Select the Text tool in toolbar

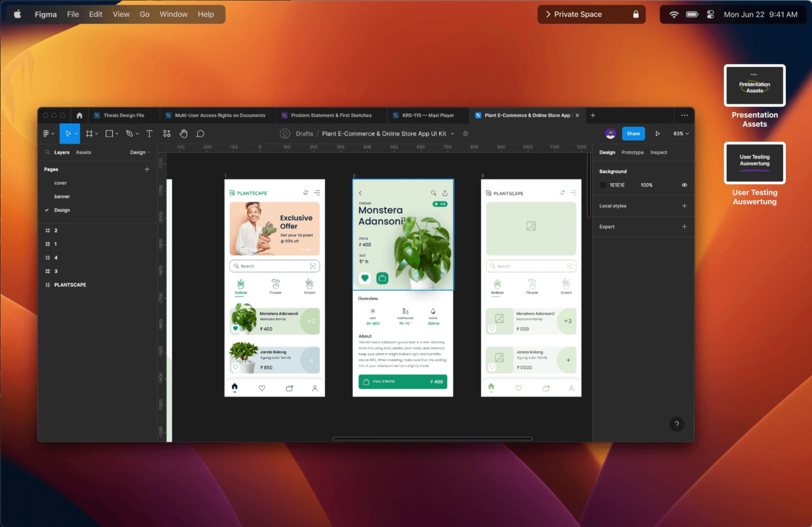(149, 133)
